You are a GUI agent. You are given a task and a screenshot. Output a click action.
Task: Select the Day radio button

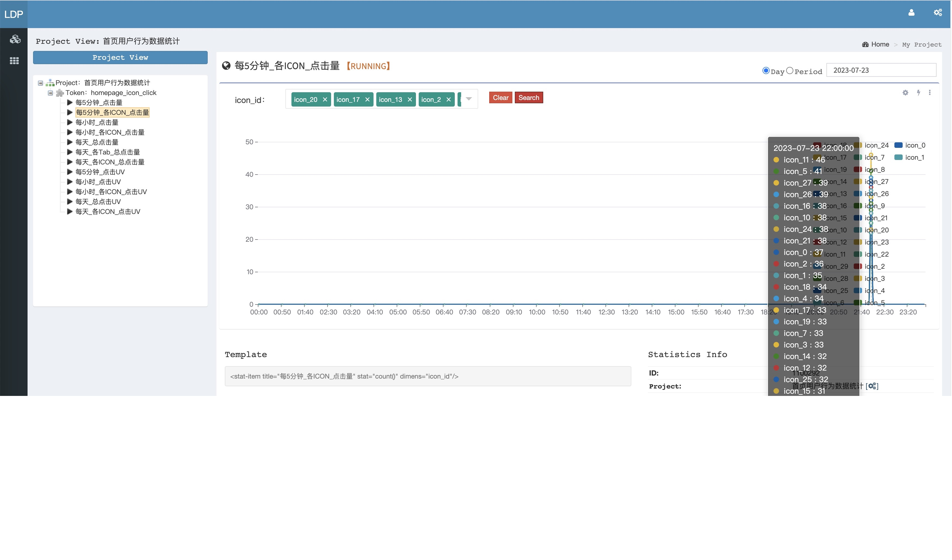[x=766, y=70]
